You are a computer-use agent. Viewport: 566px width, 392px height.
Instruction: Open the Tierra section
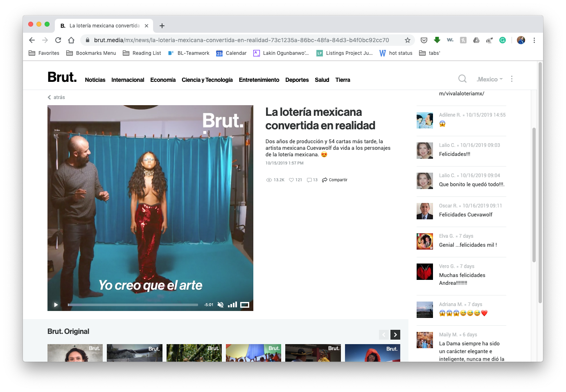point(343,80)
